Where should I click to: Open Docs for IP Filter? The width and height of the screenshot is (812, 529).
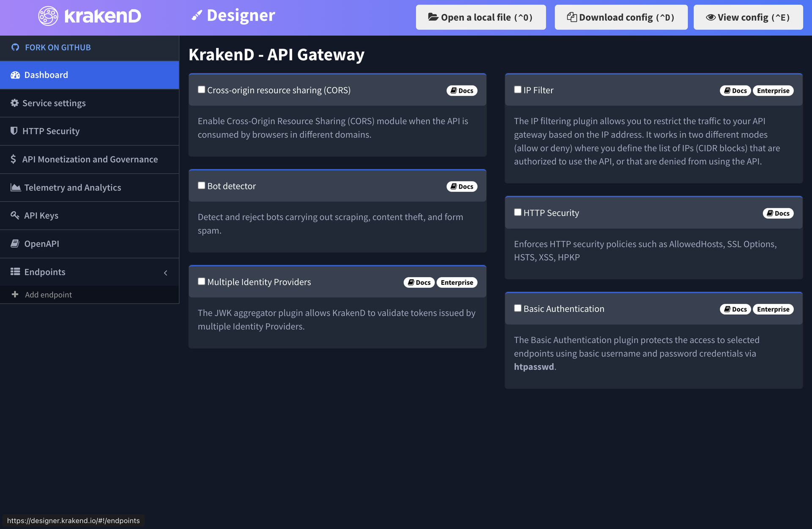(735, 91)
